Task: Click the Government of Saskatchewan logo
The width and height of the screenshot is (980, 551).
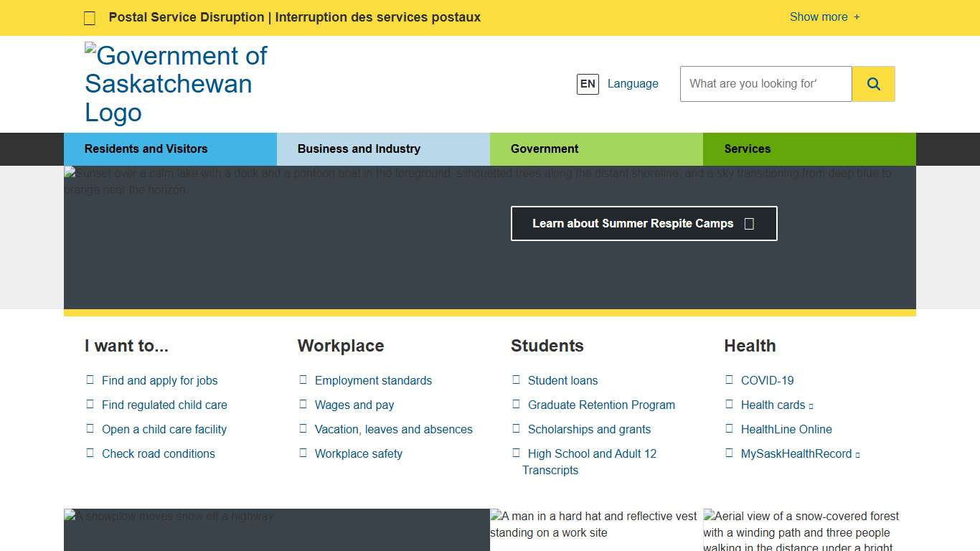Action: point(176,84)
